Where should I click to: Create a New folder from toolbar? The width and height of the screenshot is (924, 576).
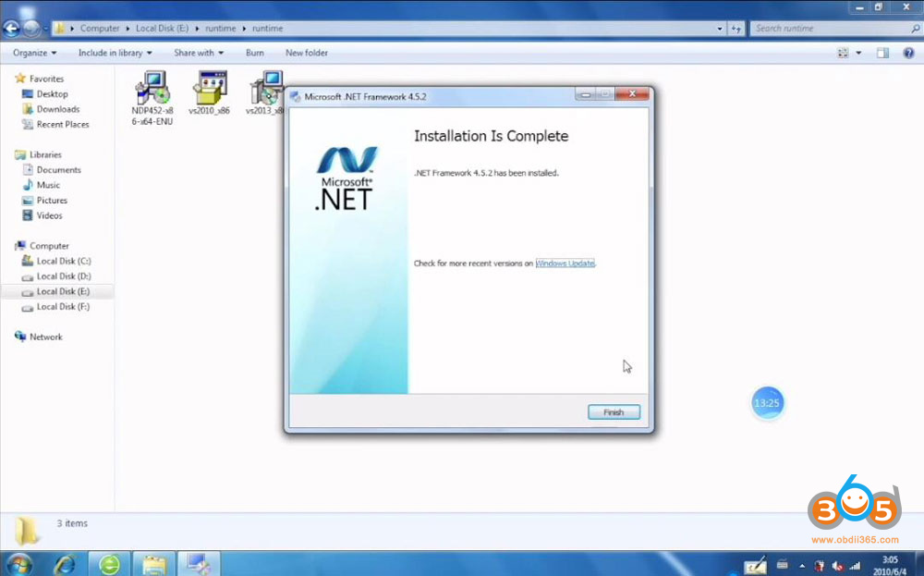point(306,53)
